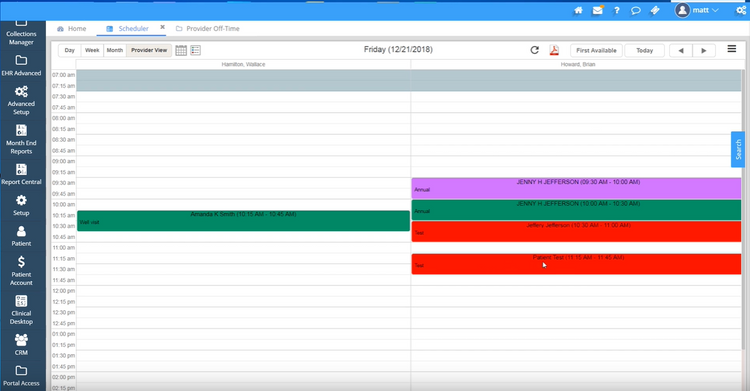Image resolution: width=750 pixels, height=391 pixels.
Task: Export schedule as PDF
Action: (x=554, y=50)
